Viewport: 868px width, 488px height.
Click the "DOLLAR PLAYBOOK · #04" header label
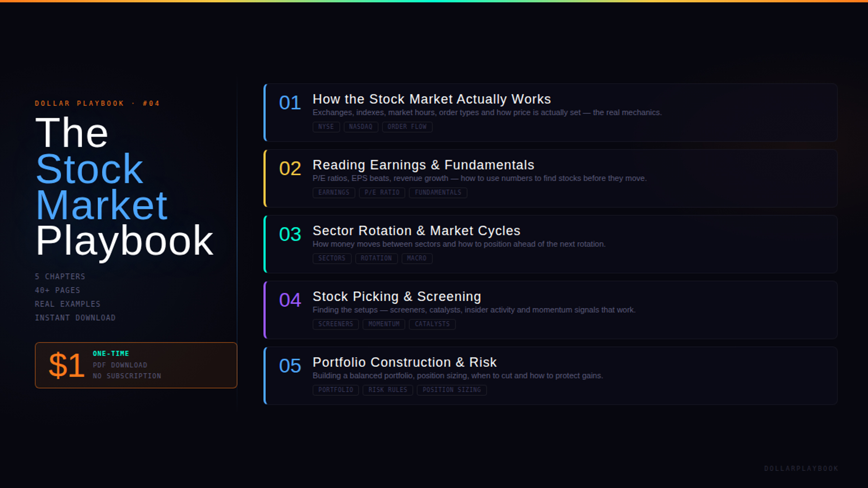coord(97,103)
